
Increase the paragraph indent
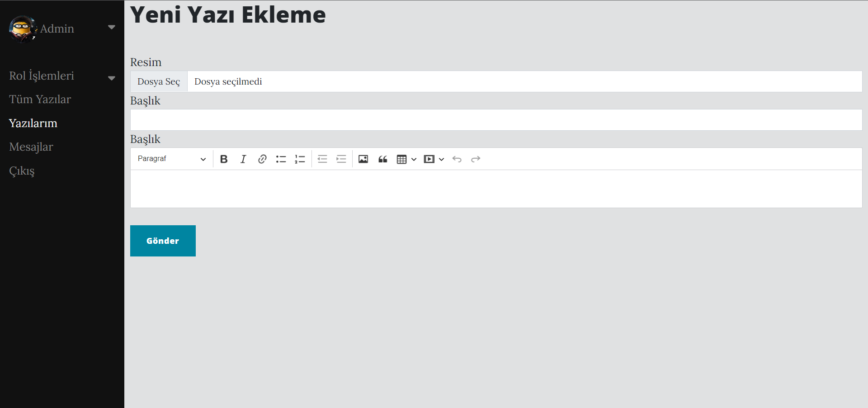(x=341, y=159)
